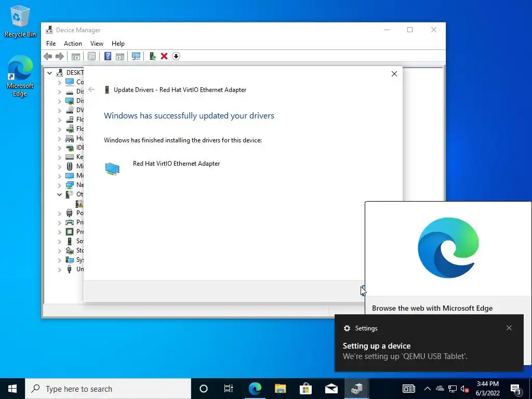The width and height of the screenshot is (532, 399).
Task: Click the 'Type here to search' box
Action: click(108, 389)
